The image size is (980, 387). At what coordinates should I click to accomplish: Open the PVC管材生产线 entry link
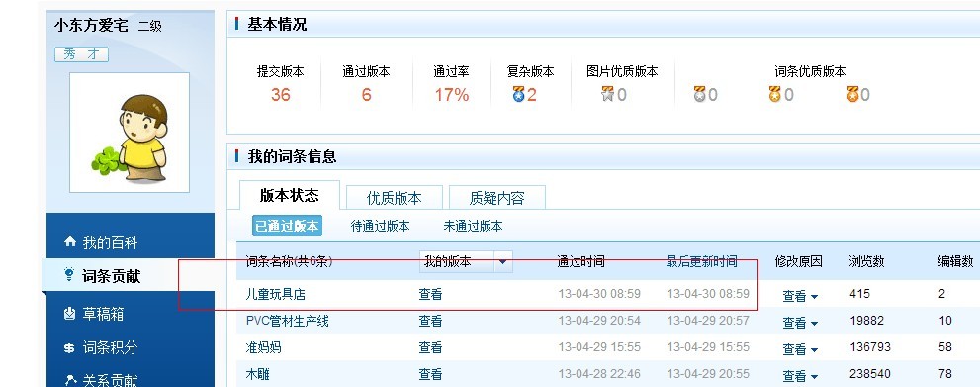click(x=287, y=322)
